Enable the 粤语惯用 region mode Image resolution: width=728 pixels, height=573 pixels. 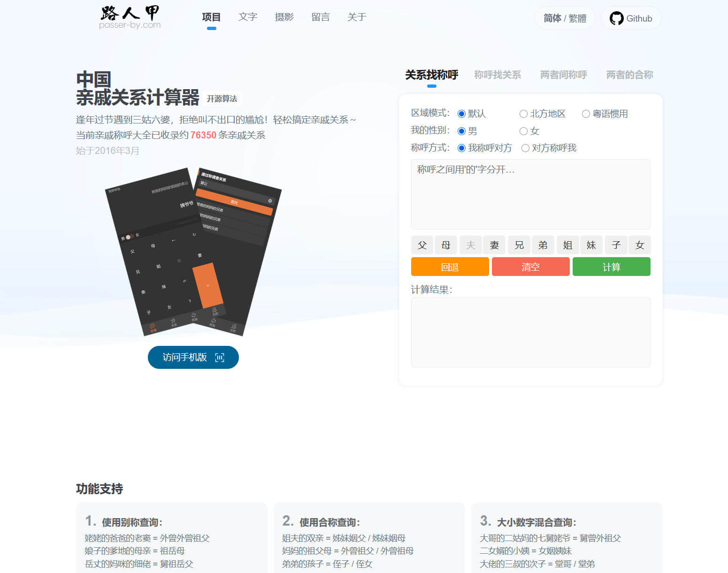pos(586,114)
